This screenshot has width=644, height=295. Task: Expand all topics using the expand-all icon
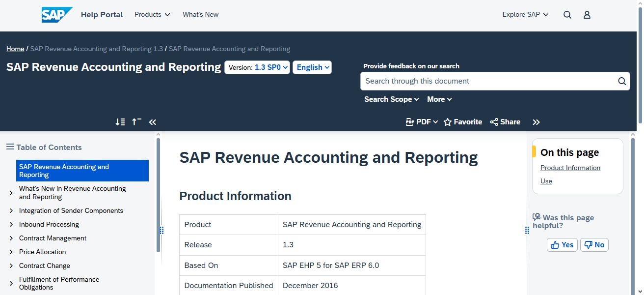click(x=120, y=121)
